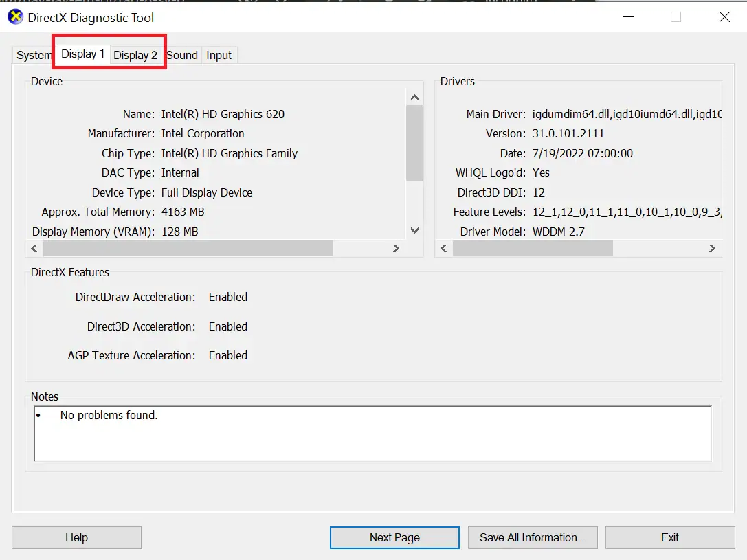
Task: Select the Display 1 tab
Action: click(82, 54)
